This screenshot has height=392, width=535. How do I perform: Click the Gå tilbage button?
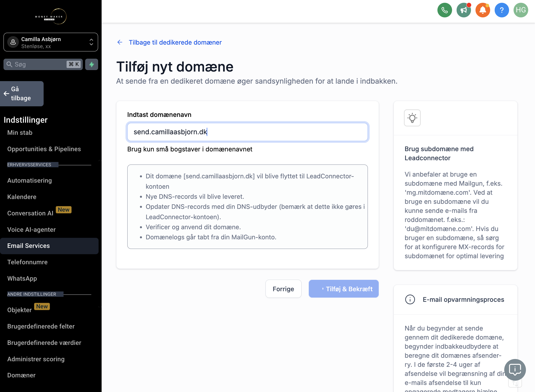22,94
